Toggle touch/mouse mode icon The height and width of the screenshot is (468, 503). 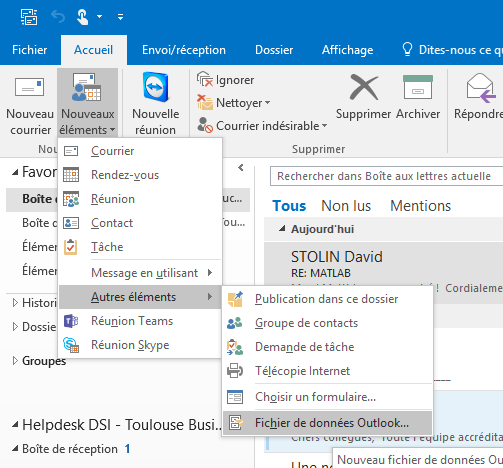[82, 17]
